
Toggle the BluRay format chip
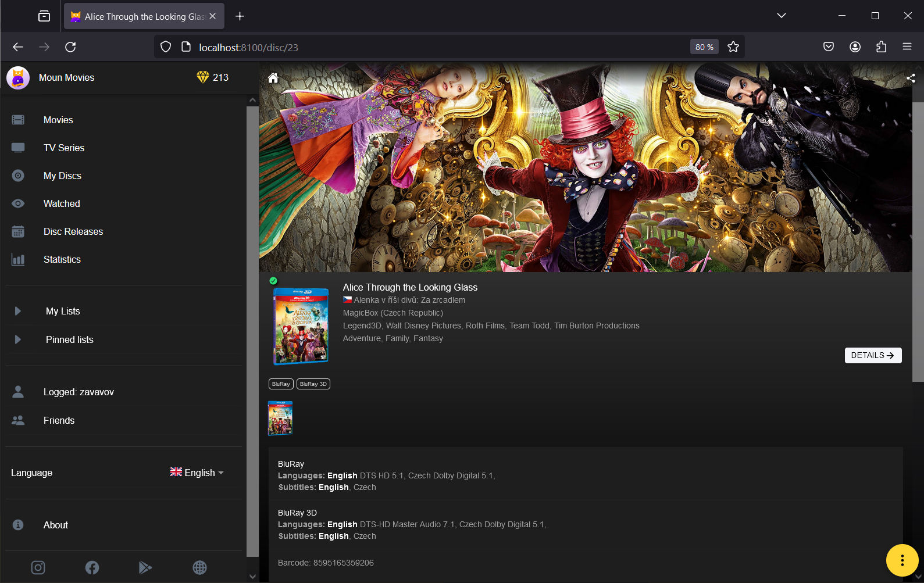tap(281, 384)
